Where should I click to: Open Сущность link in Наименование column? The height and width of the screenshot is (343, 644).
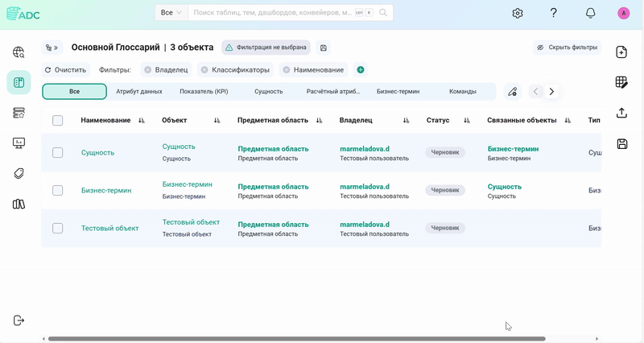pos(97,152)
